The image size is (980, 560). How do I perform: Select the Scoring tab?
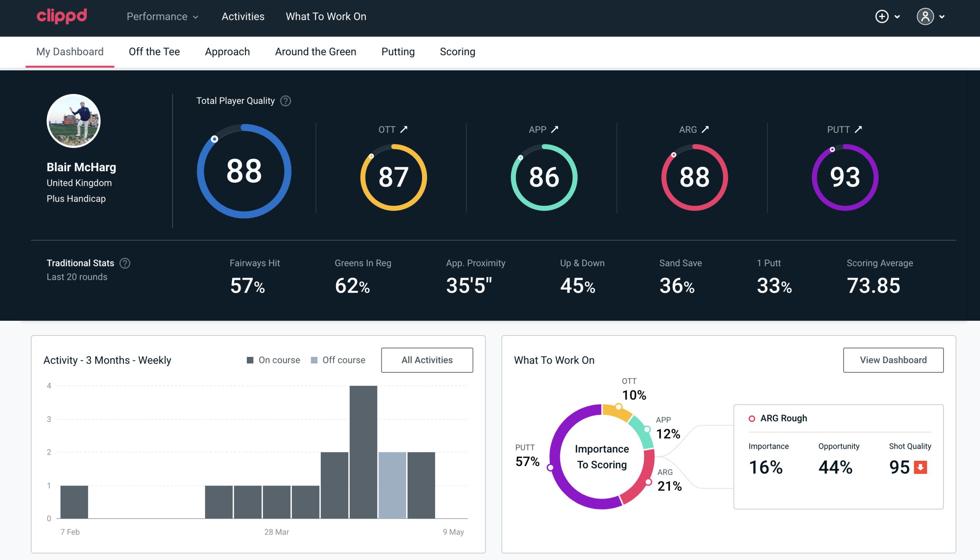(x=458, y=52)
